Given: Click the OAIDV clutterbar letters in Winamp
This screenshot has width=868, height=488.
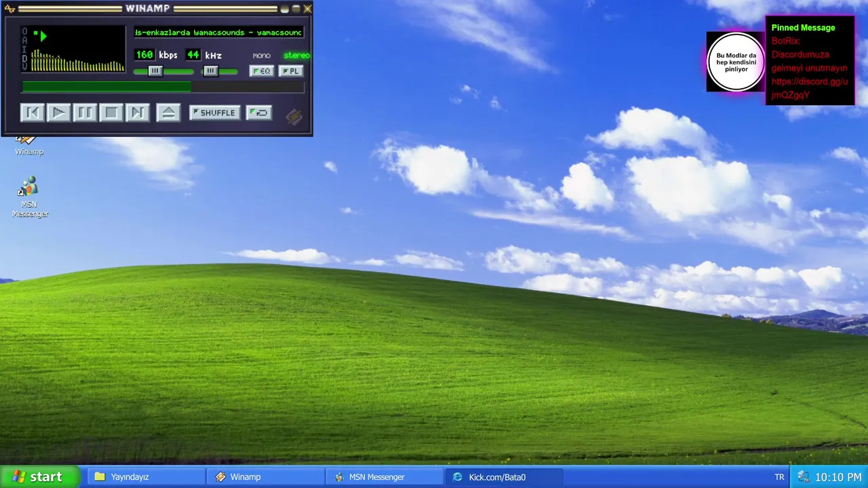Looking at the screenshot, I should coord(24,49).
